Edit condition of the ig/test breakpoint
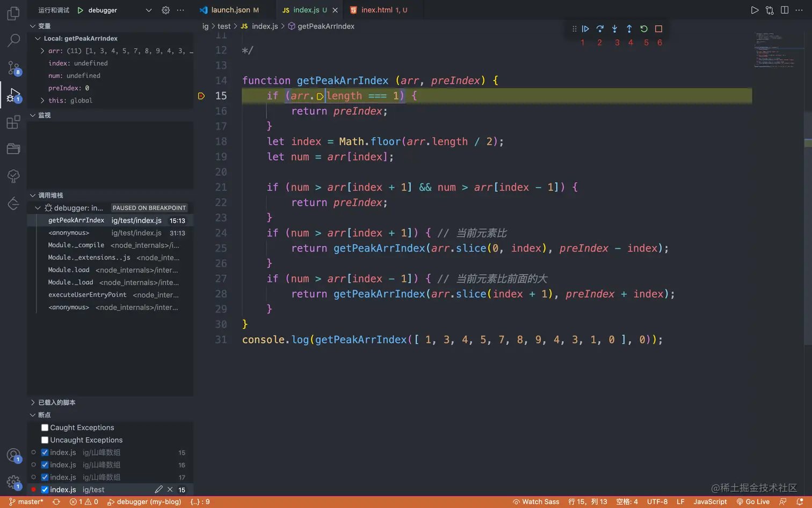Image resolution: width=812 pixels, height=508 pixels. click(158, 490)
